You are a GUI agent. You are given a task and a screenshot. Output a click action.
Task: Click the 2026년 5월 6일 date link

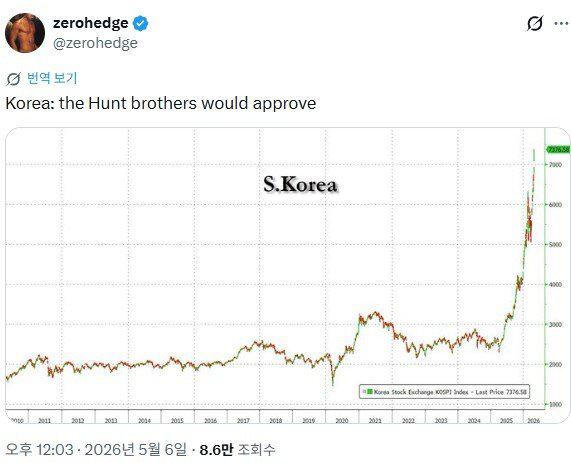click(x=136, y=450)
